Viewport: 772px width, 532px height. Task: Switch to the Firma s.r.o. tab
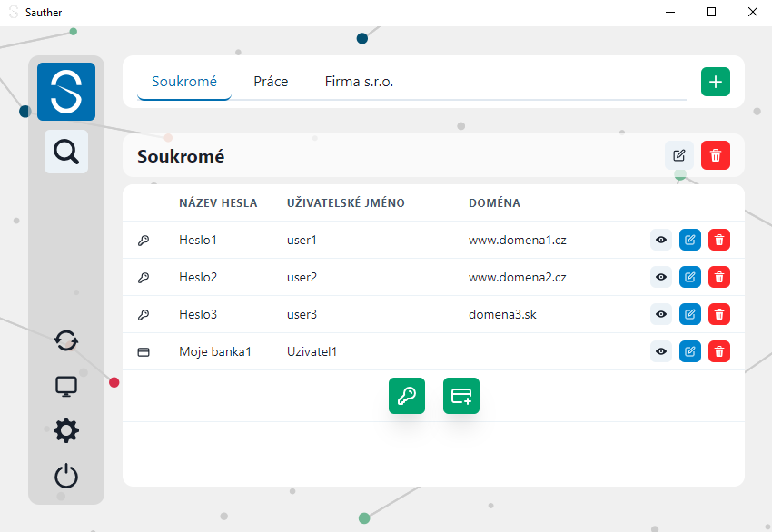point(359,82)
